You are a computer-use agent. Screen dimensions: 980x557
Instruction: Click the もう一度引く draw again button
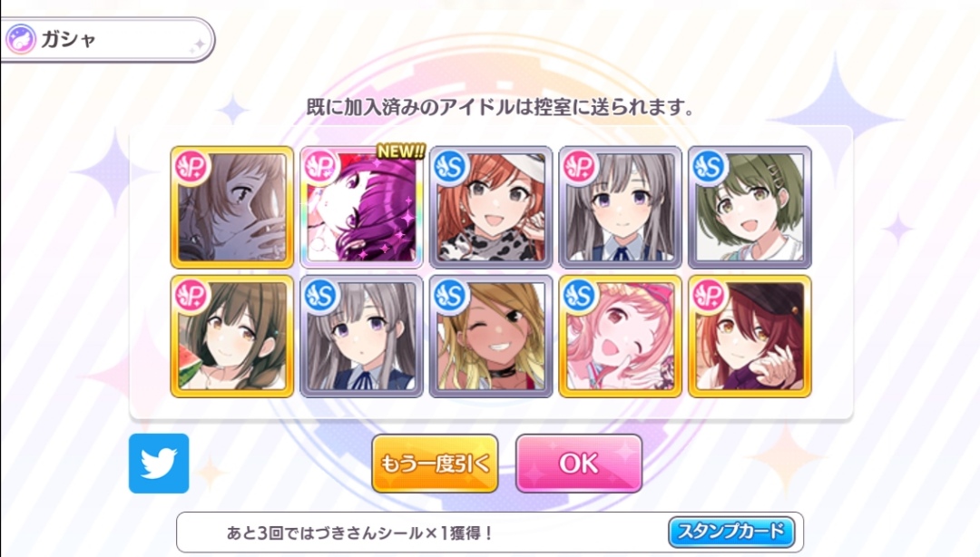[435, 464]
